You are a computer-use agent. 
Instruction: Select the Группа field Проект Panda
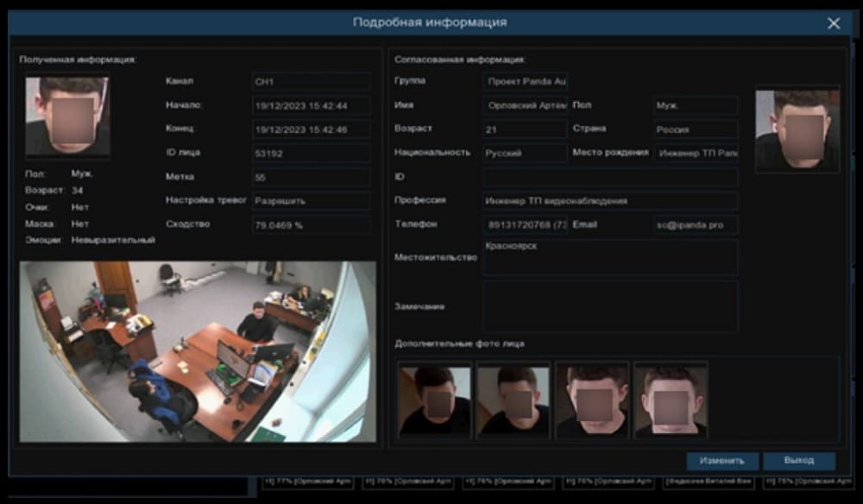[x=525, y=81]
